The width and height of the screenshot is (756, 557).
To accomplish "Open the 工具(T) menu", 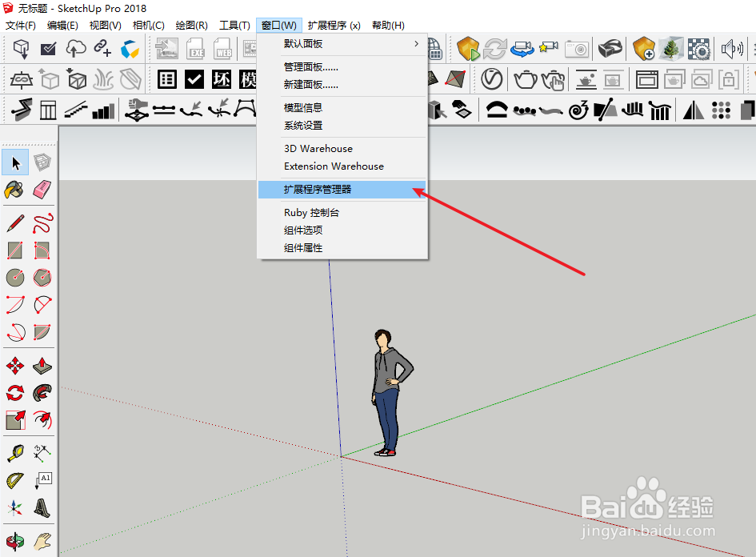I will [x=235, y=26].
